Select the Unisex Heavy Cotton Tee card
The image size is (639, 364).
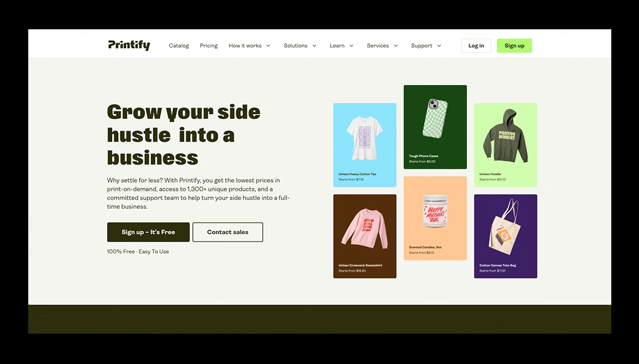tap(365, 145)
